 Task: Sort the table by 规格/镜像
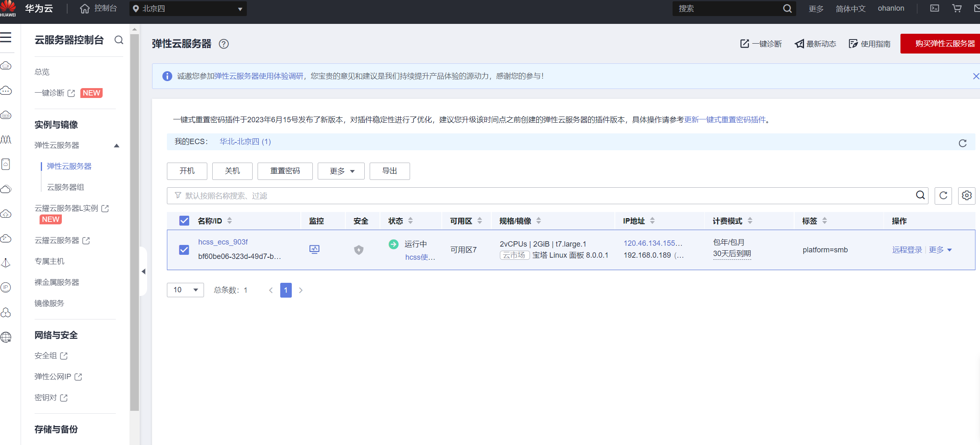click(x=539, y=221)
